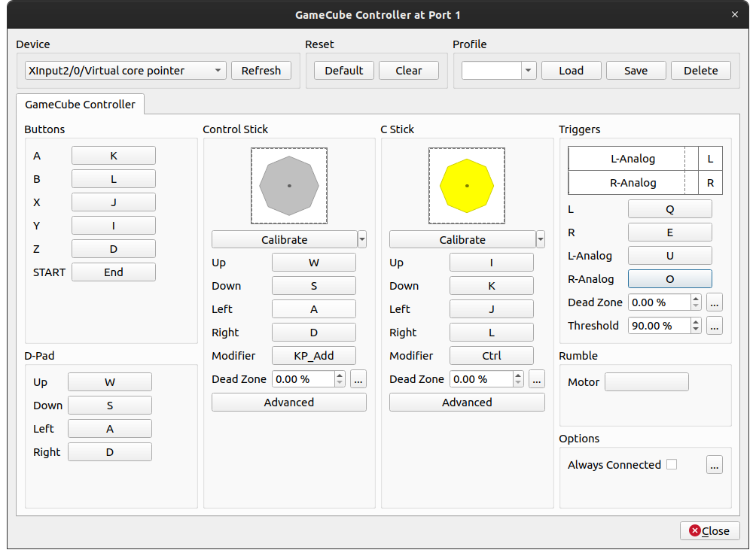Close the controller configuration window via title bar X
This screenshot has height=556, width=756.
coord(735,14)
